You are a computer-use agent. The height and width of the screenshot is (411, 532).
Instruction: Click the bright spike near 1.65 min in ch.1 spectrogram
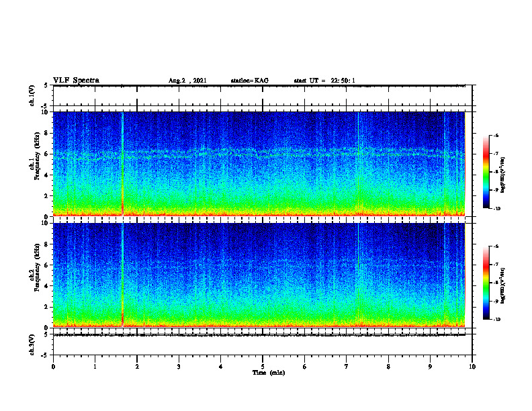coord(122,164)
